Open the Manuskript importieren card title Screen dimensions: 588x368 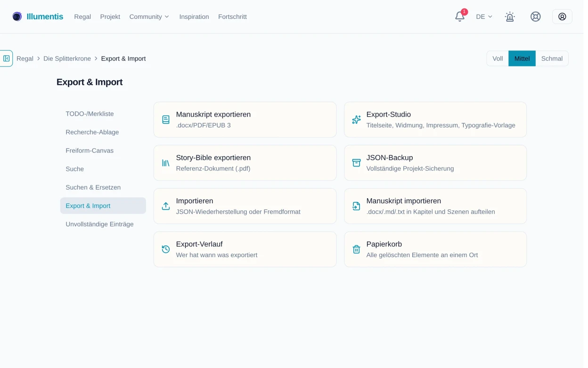coord(404,201)
